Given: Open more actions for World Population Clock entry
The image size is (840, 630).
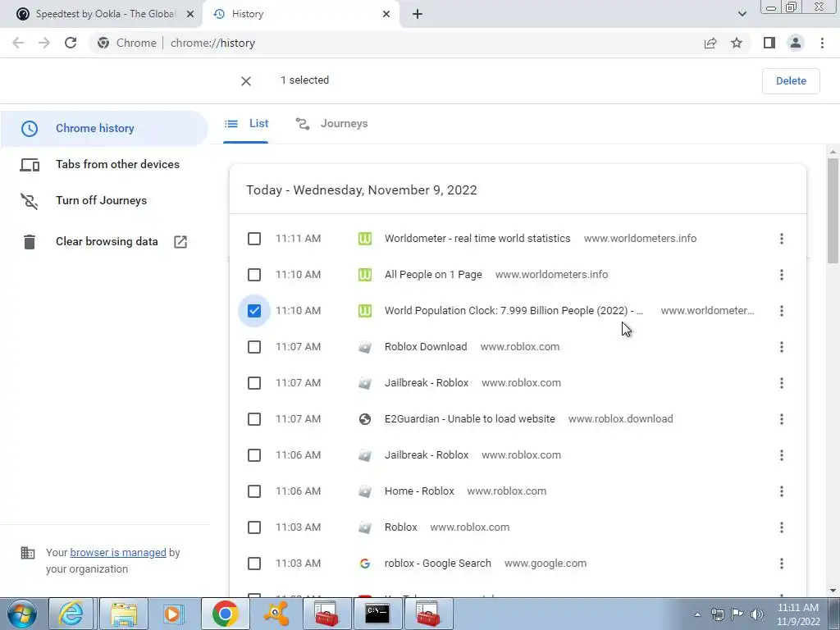Looking at the screenshot, I should [x=782, y=311].
